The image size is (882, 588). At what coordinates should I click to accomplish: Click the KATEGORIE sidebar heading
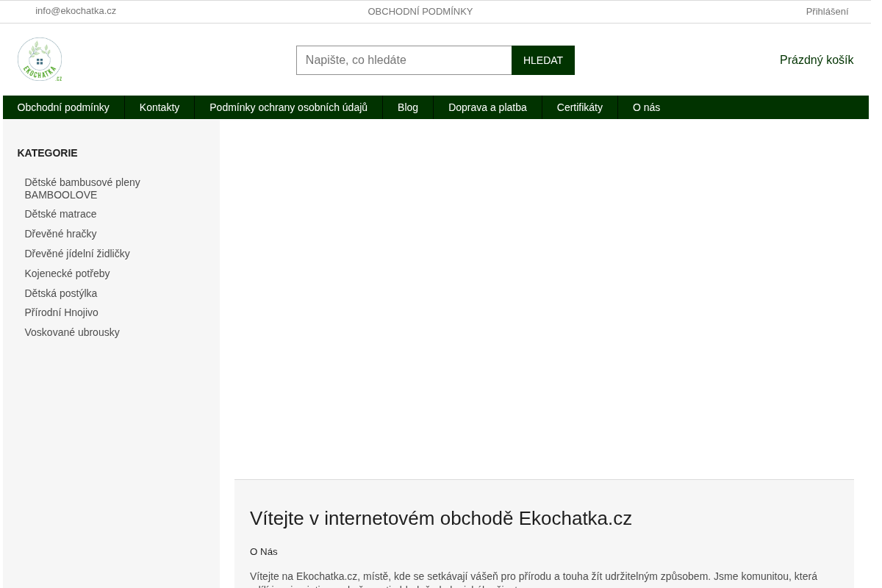[x=47, y=153]
